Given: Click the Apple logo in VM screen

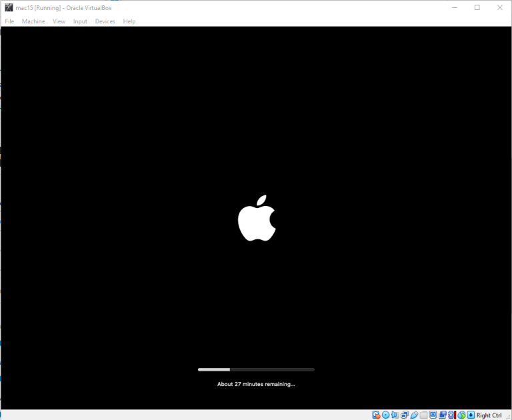Looking at the screenshot, I should coord(257,219).
